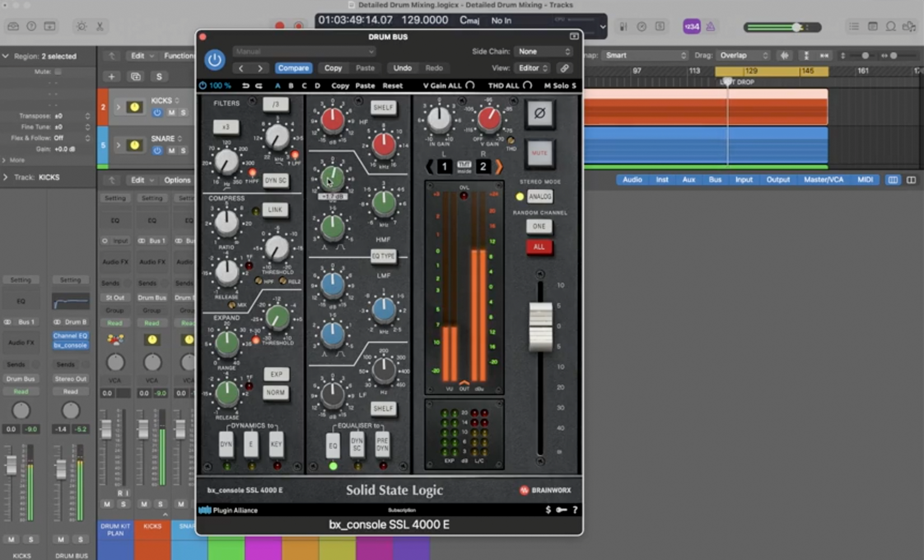Click the previous preset arrow
Viewport: 924px width, 560px height.
coord(241,68)
